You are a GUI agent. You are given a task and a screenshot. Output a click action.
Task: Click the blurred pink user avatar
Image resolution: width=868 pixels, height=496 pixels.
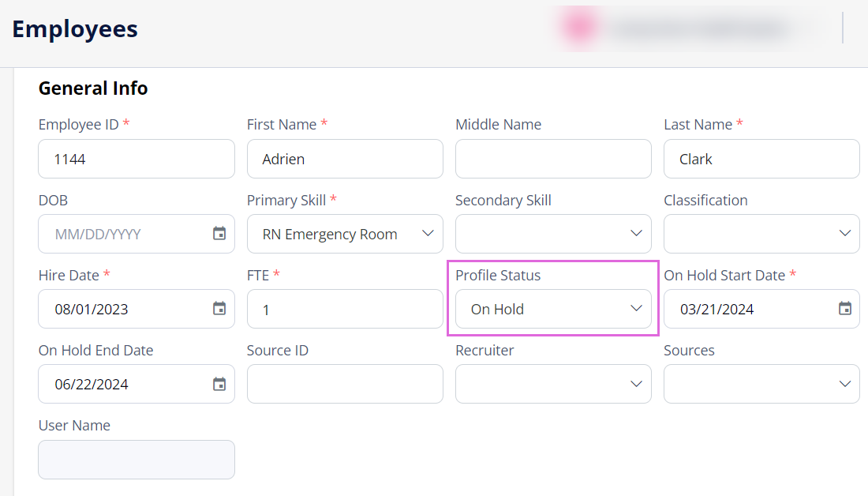(x=580, y=27)
